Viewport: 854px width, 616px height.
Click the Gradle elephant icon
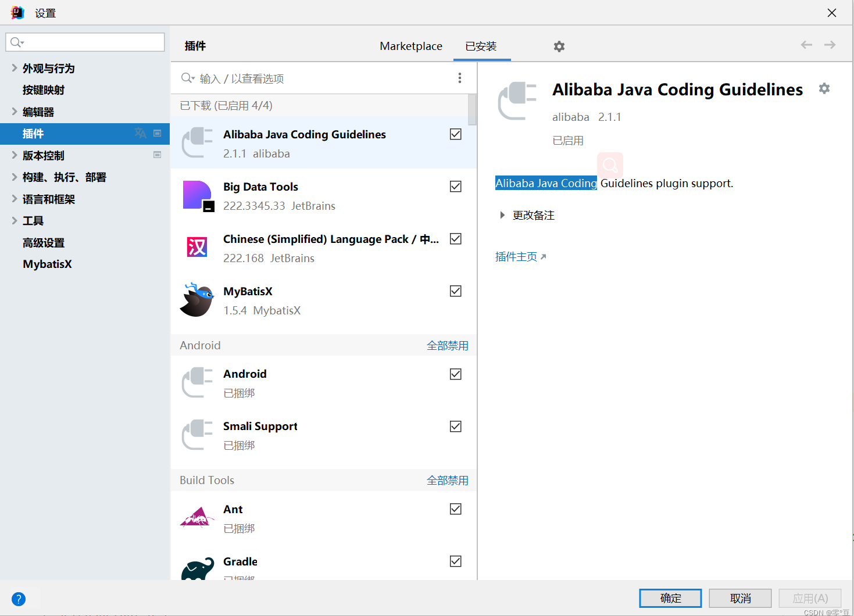[198, 570]
